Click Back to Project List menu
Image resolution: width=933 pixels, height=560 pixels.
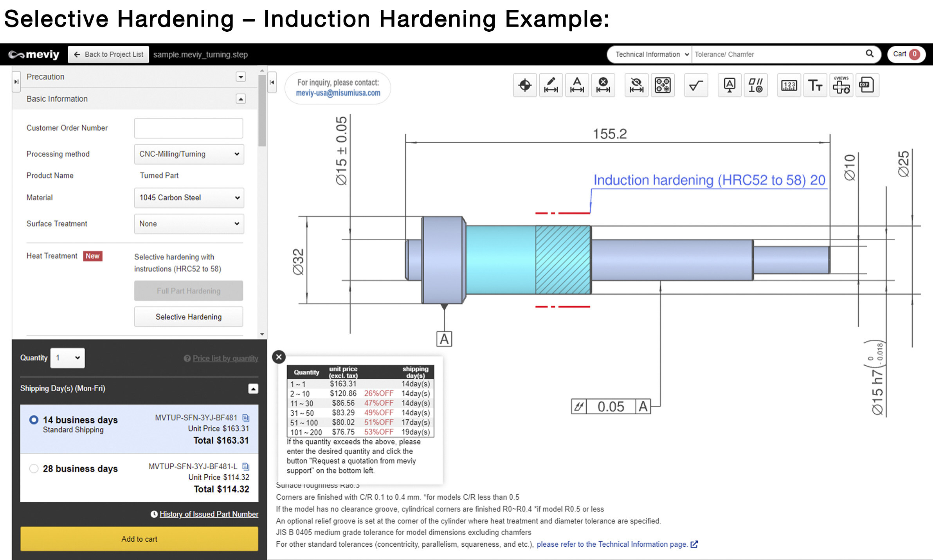click(x=108, y=54)
